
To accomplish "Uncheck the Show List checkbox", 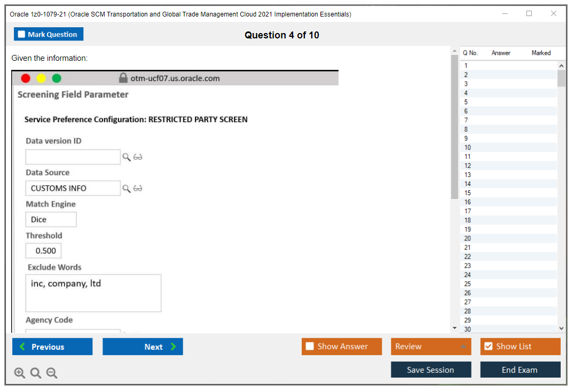I will pos(488,346).
